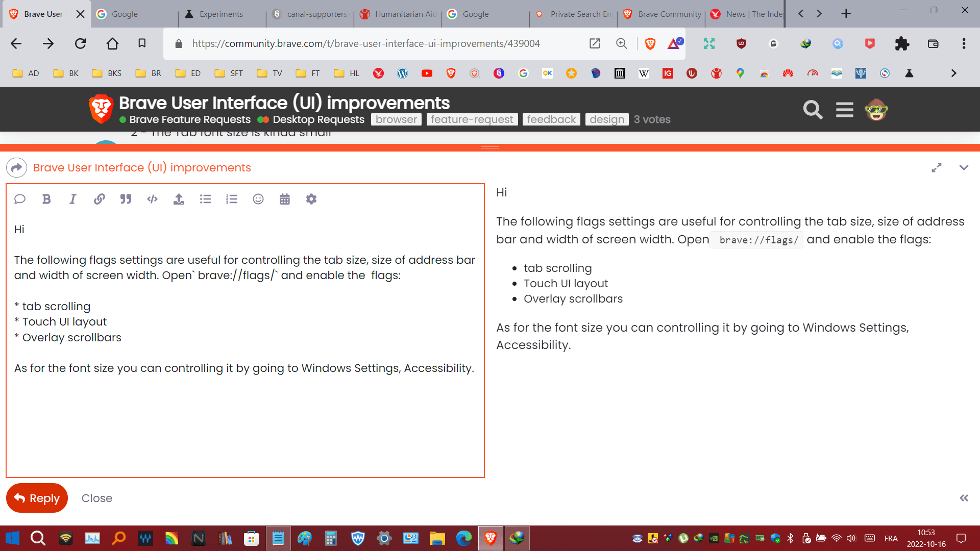Switch to the Experiments tab
Viewport: 980px width, 551px height.
pyautogui.click(x=221, y=14)
